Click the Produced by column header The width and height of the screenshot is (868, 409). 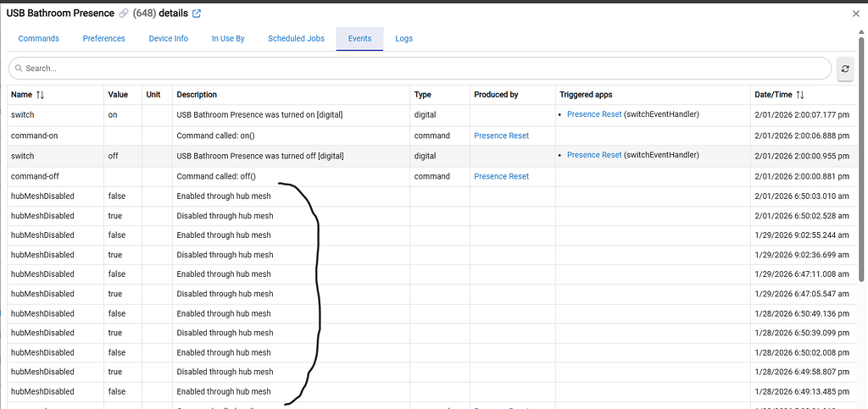496,95
